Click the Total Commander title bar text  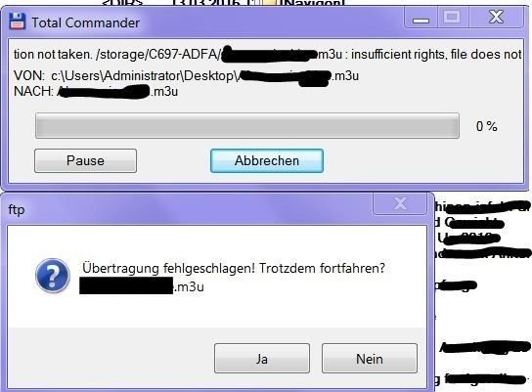(85, 22)
